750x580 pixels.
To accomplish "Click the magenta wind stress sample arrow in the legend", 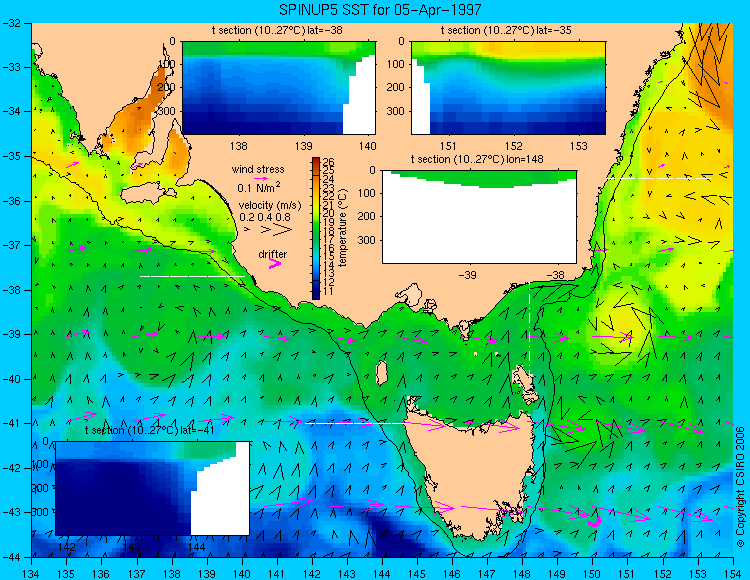I will 261,178.
